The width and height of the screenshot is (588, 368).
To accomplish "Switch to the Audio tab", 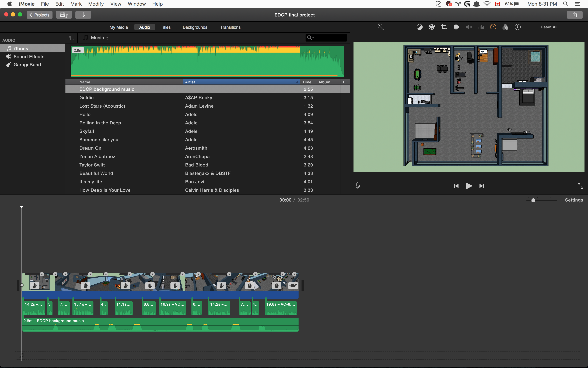I will (145, 27).
